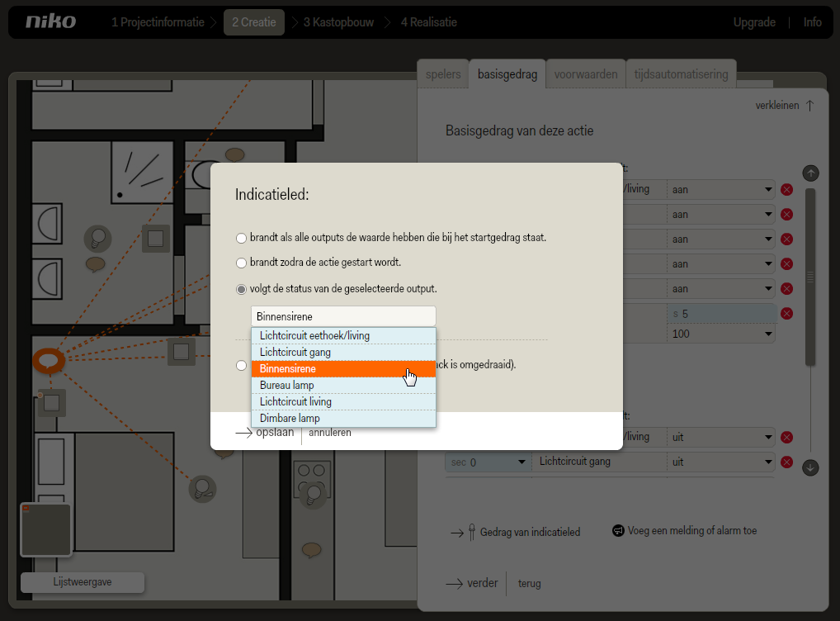Click the square switch icon in bathroom
The height and width of the screenshot is (621, 840).
click(156, 238)
